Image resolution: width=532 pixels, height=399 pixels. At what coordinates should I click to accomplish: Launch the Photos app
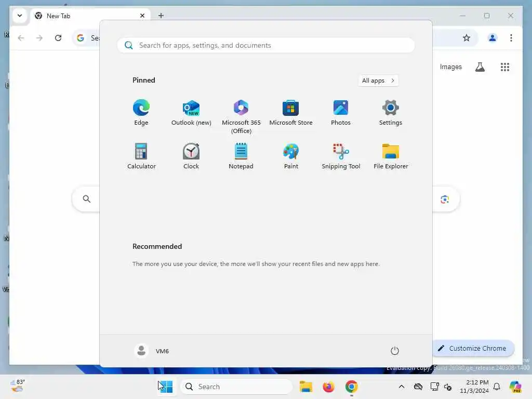[341, 113]
